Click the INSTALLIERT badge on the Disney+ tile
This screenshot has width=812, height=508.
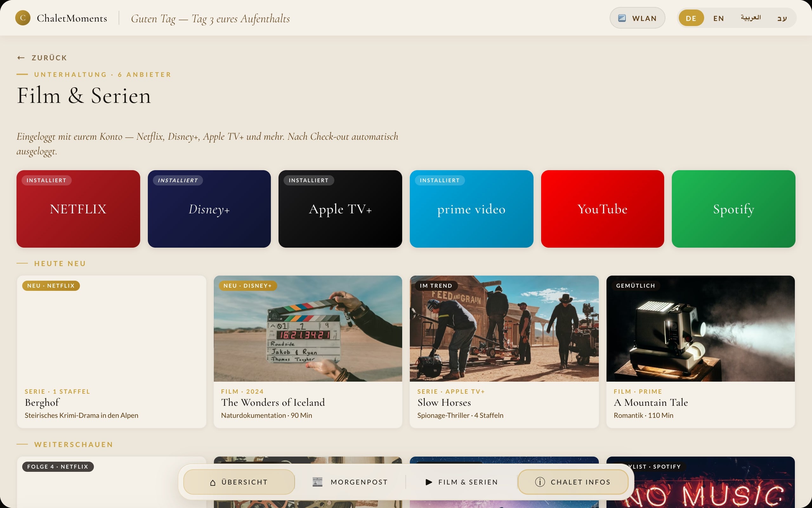[178, 180]
